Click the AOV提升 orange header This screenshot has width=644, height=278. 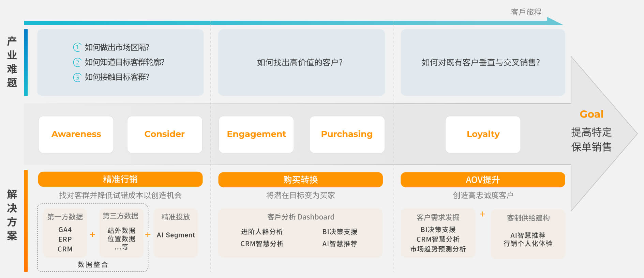(x=483, y=180)
